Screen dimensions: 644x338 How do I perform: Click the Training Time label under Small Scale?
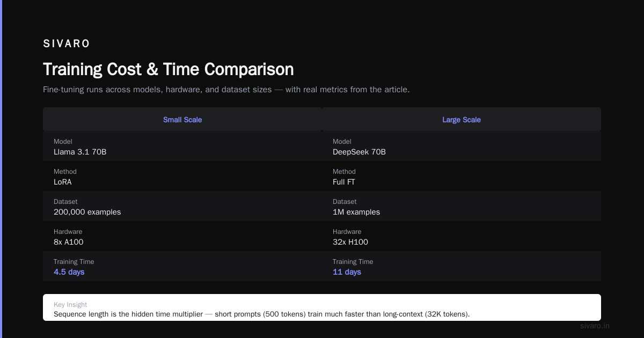[x=74, y=262]
